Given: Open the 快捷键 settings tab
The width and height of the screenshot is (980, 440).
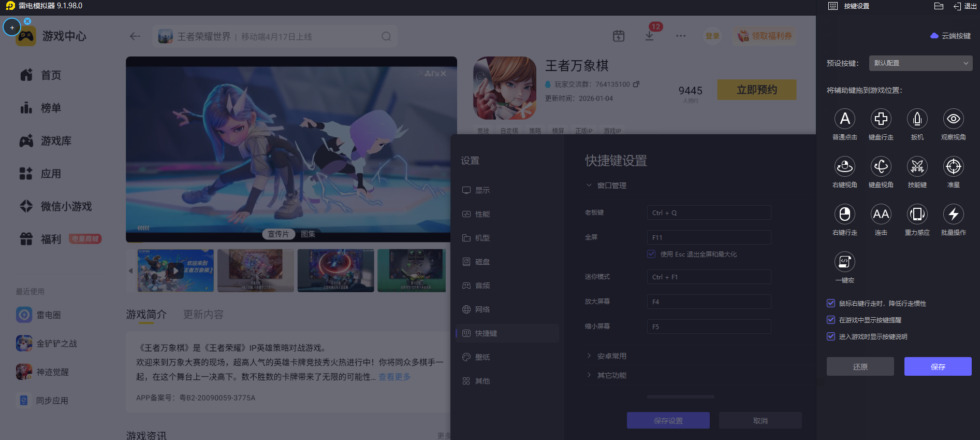Looking at the screenshot, I should (507, 333).
